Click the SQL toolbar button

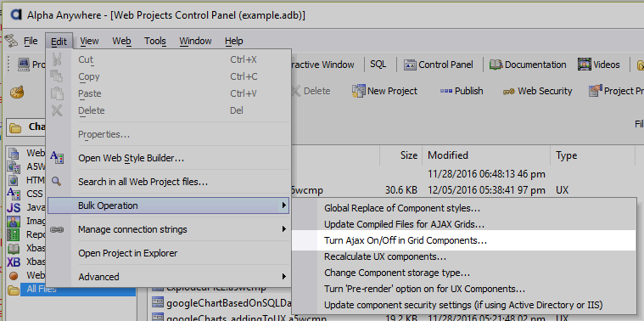point(378,65)
